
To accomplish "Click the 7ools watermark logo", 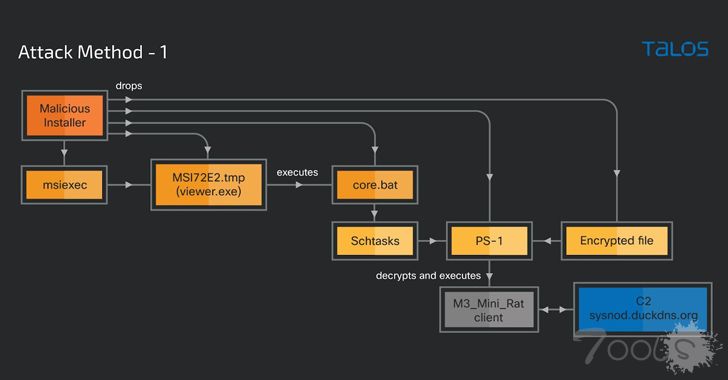I will [648, 348].
